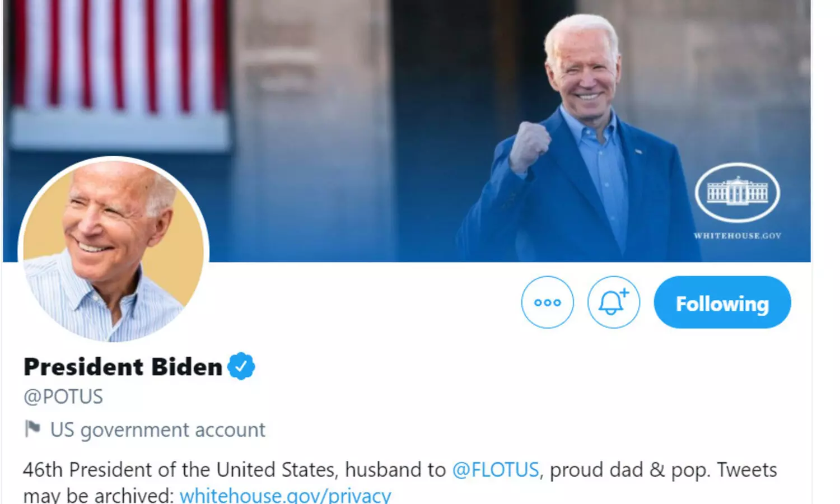The height and width of the screenshot is (504, 840).
Task: Unfollow by clicking the Following button
Action: point(722,302)
